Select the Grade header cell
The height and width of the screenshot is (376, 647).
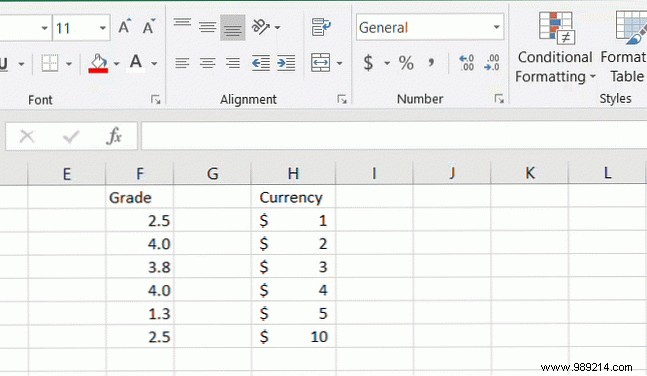click(140, 197)
